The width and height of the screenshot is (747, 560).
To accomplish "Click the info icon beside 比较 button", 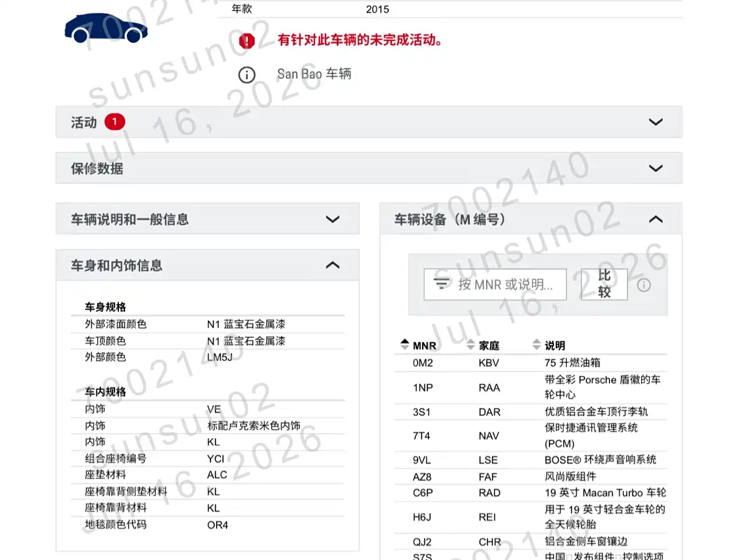I will (x=644, y=285).
